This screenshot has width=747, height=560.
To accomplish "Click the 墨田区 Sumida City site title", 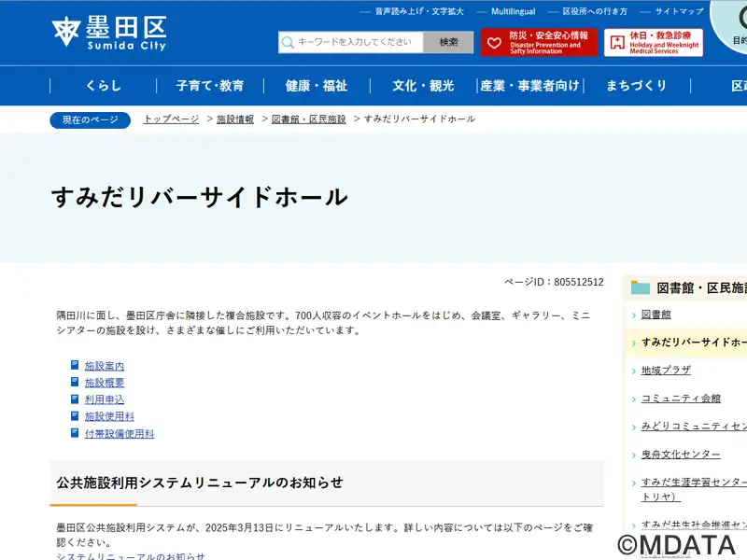I will tap(126, 33).
